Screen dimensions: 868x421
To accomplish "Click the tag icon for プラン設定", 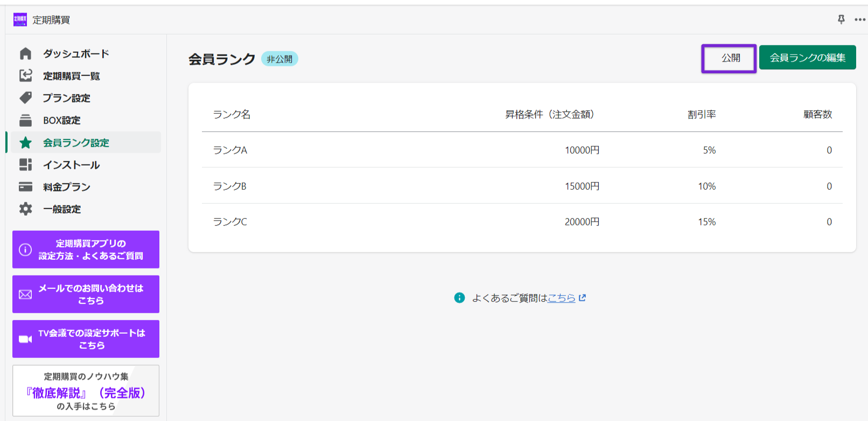I will pyautogui.click(x=25, y=98).
